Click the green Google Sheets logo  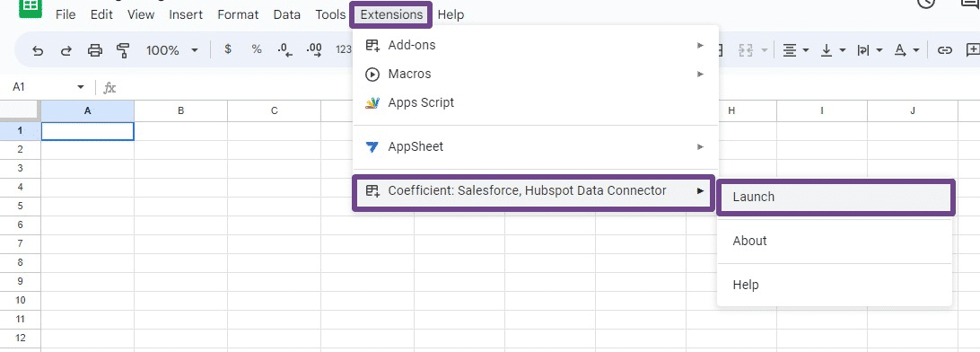tap(30, 7)
